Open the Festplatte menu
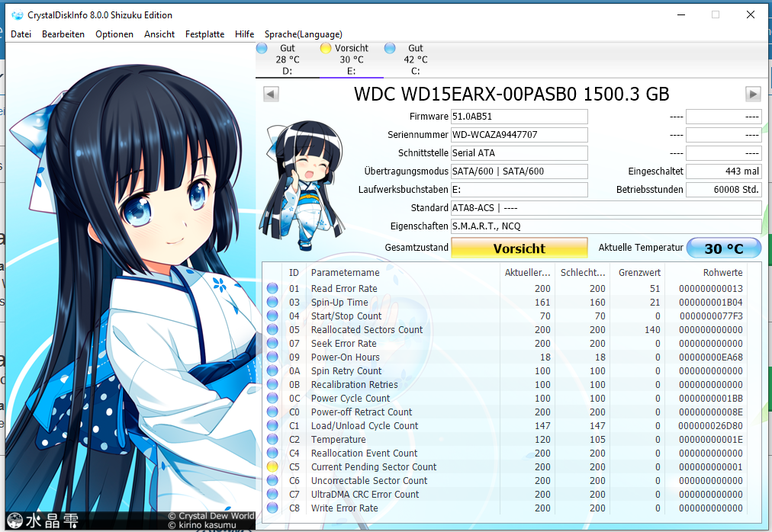Image resolution: width=772 pixels, height=532 pixels. (x=204, y=34)
